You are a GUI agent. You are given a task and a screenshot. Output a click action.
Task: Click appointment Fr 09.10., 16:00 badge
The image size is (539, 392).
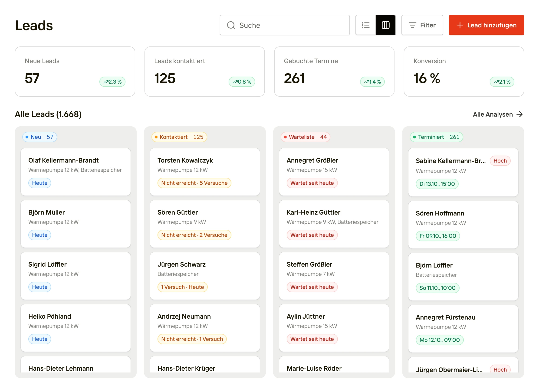coord(438,236)
